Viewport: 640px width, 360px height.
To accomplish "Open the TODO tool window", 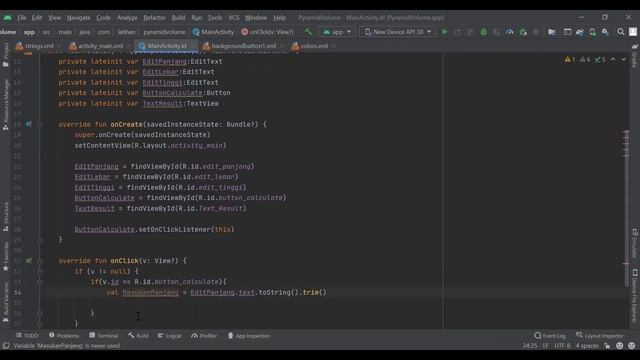I will tap(27, 336).
